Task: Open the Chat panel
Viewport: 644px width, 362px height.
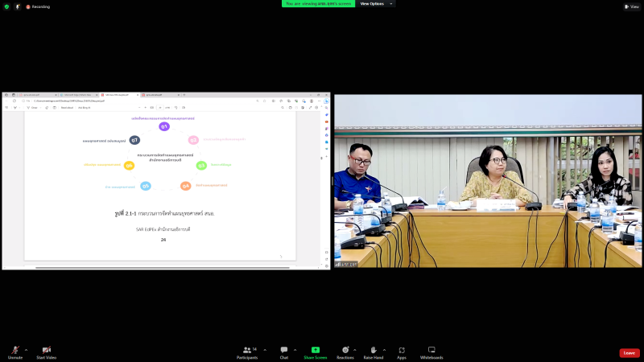Action: click(x=284, y=350)
